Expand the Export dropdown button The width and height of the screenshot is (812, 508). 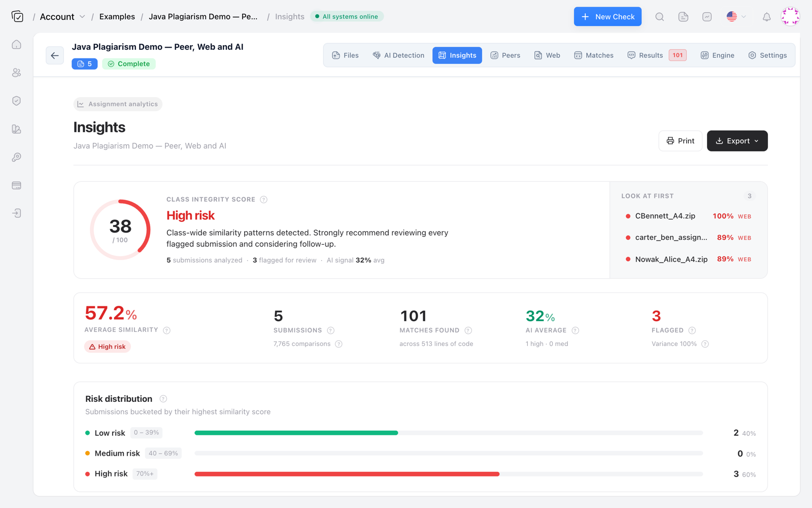tap(737, 141)
